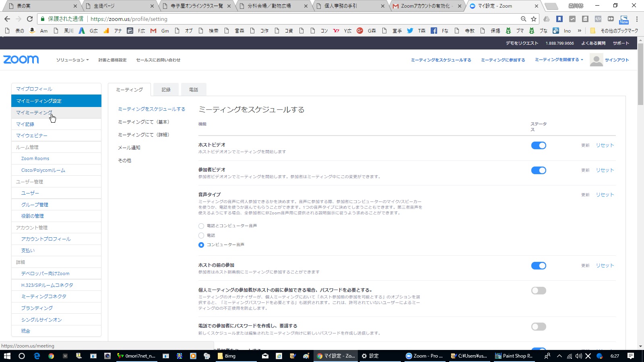This screenshot has height=362, width=644.
Task: Enable password for personal meeting join-before-host
Action: [539, 290]
